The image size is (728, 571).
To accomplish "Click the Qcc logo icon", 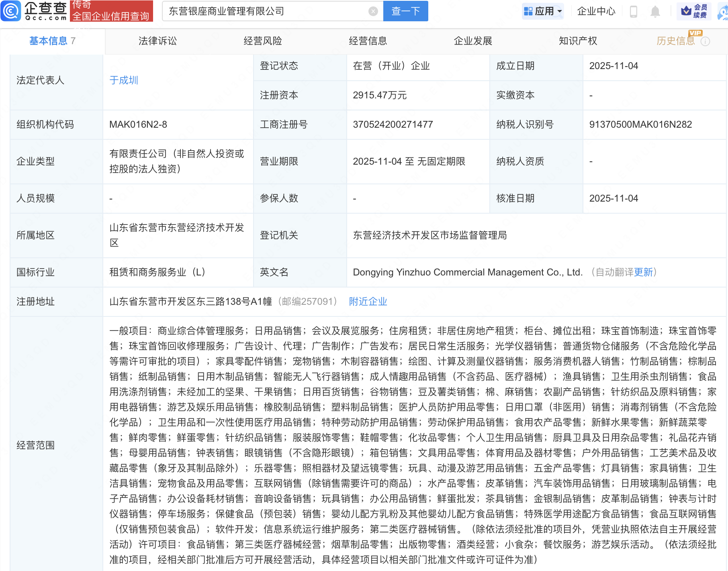I will click(11, 11).
